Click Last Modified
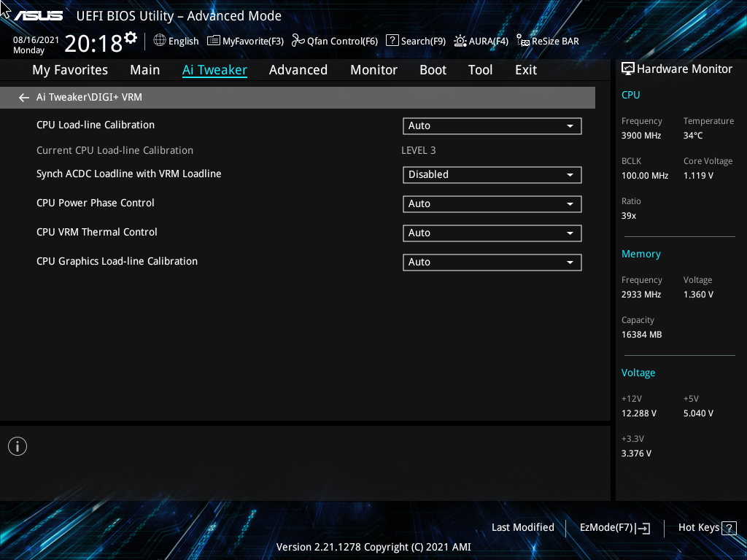The image size is (747, 560). point(522,527)
